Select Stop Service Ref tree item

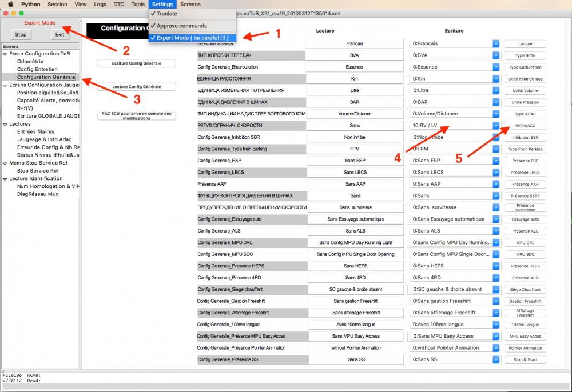(x=38, y=170)
